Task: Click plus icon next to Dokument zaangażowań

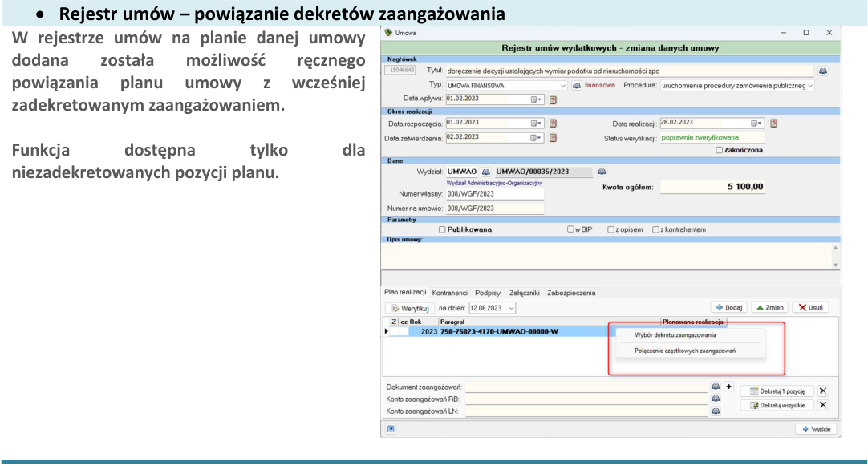Action: click(x=728, y=387)
